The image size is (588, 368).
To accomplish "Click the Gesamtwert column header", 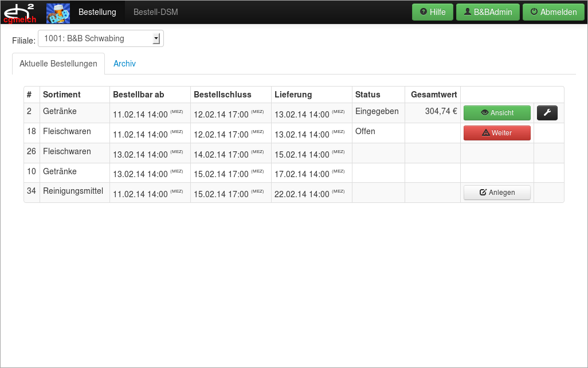I will [x=433, y=95].
